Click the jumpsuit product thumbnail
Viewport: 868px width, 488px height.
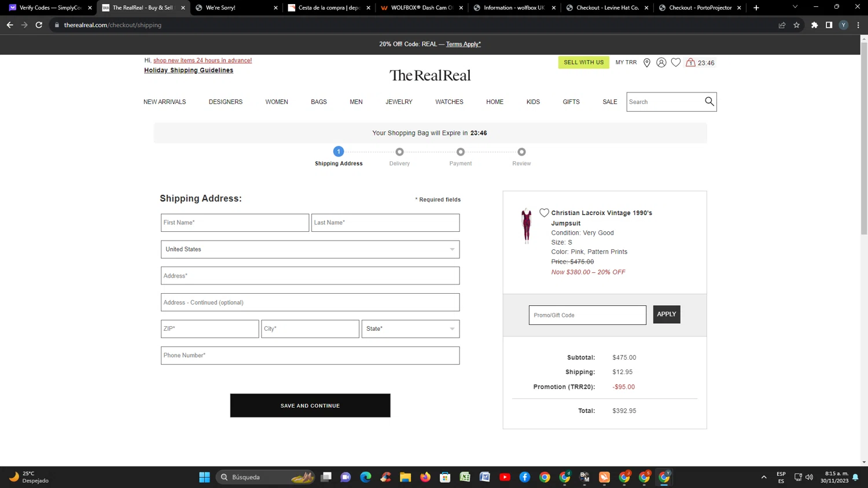526,226
